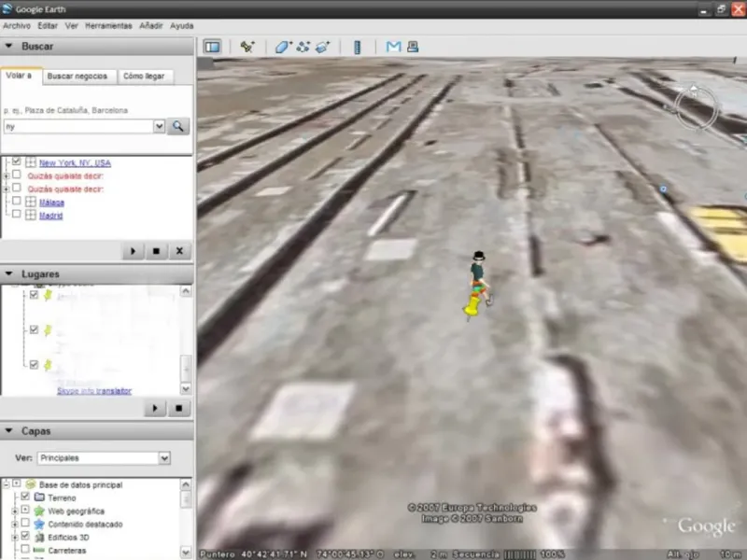Screen dimensions: 747x560
Task: Toggle the sidebar panel icon
Action: [212, 47]
